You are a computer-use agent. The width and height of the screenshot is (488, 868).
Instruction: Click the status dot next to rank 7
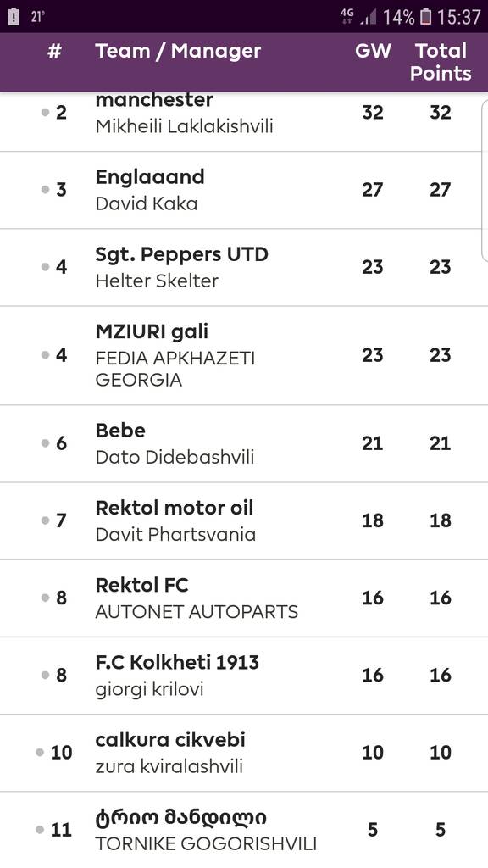click(x=46, y=520)
